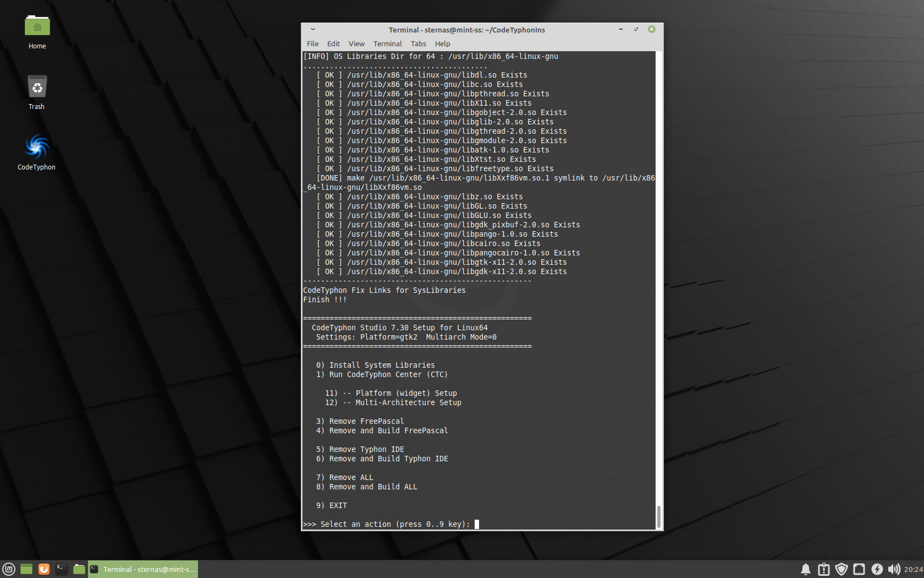Open the Help menu
The width and height of the screenshot is (924, 578).
(442, 43)
